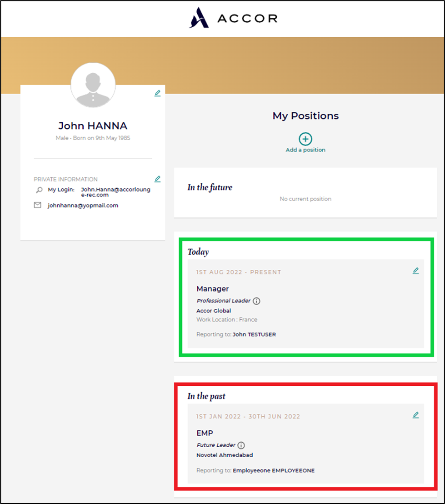Click the 'In the future' section heading
This screenshot has height=504, width=445.
210,187
